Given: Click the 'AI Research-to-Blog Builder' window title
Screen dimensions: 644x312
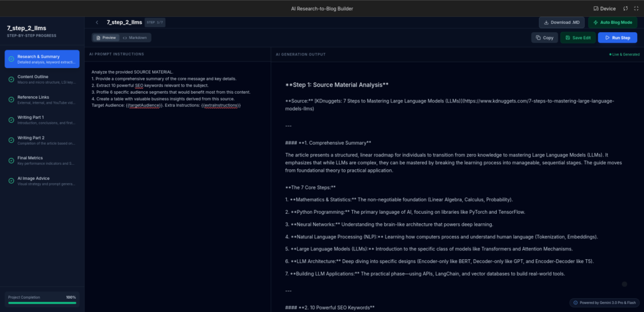Looking at the screenshot, I should click(322, 9).
